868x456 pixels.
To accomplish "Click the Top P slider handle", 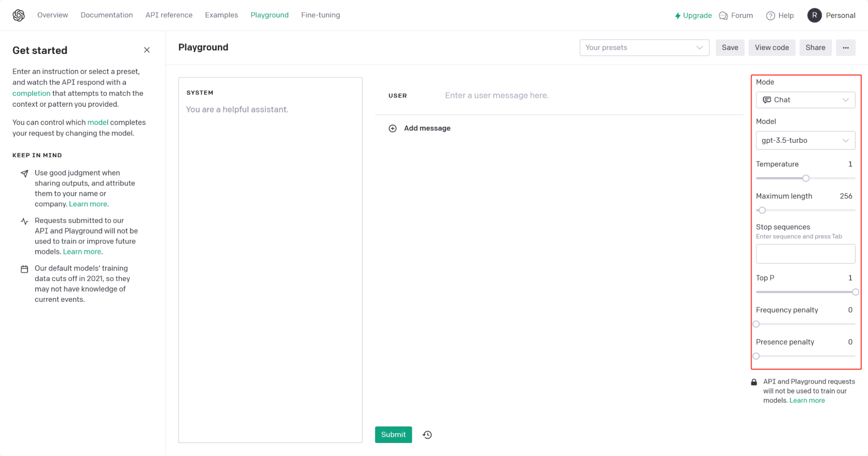I will pos(855,292).
